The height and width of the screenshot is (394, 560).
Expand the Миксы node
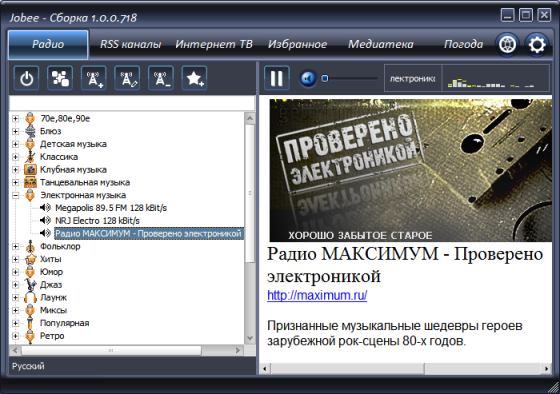click(x=15, y=310)
